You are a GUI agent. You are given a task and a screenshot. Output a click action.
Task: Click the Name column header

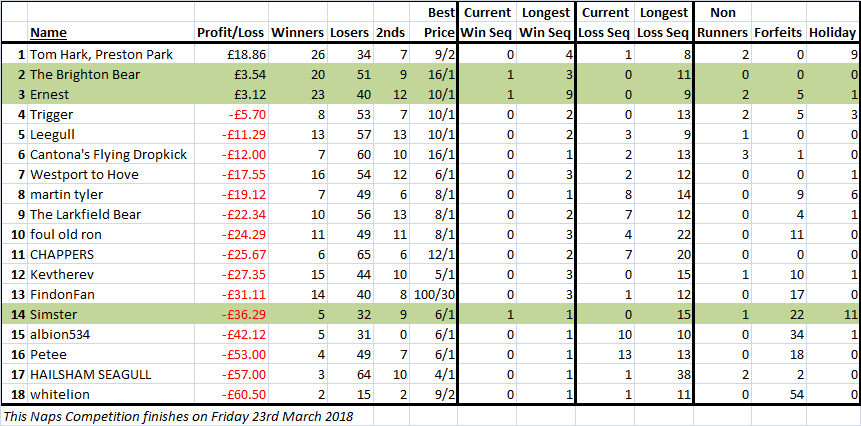point(48,33)
